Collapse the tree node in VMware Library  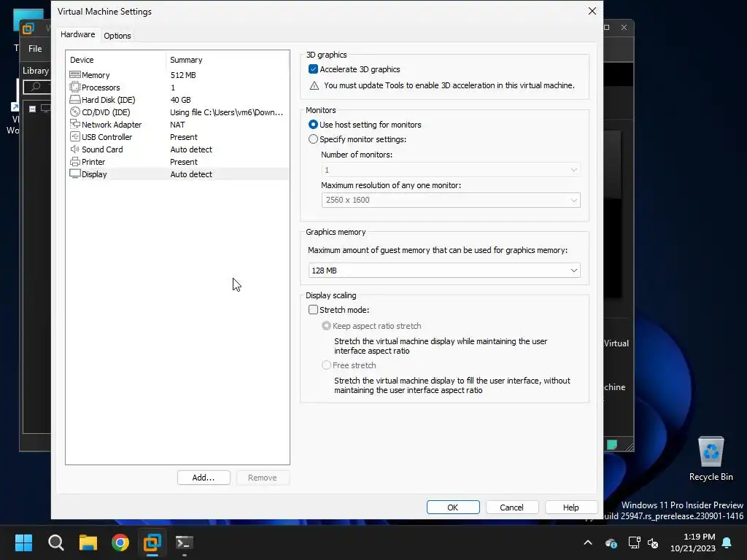(x=32, y=109)
